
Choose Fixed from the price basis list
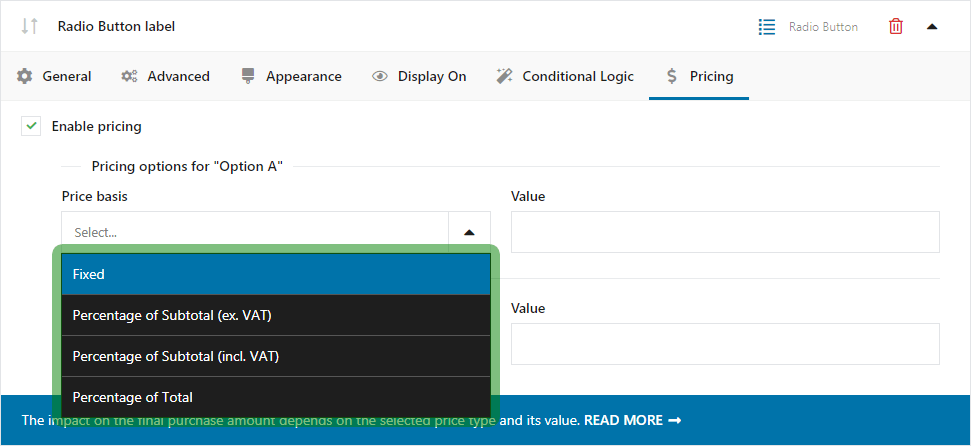(x=276, y=274)
